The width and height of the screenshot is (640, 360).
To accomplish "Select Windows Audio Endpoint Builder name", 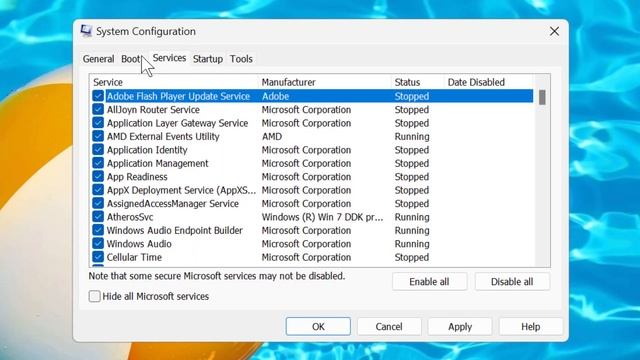I will 175,230.
